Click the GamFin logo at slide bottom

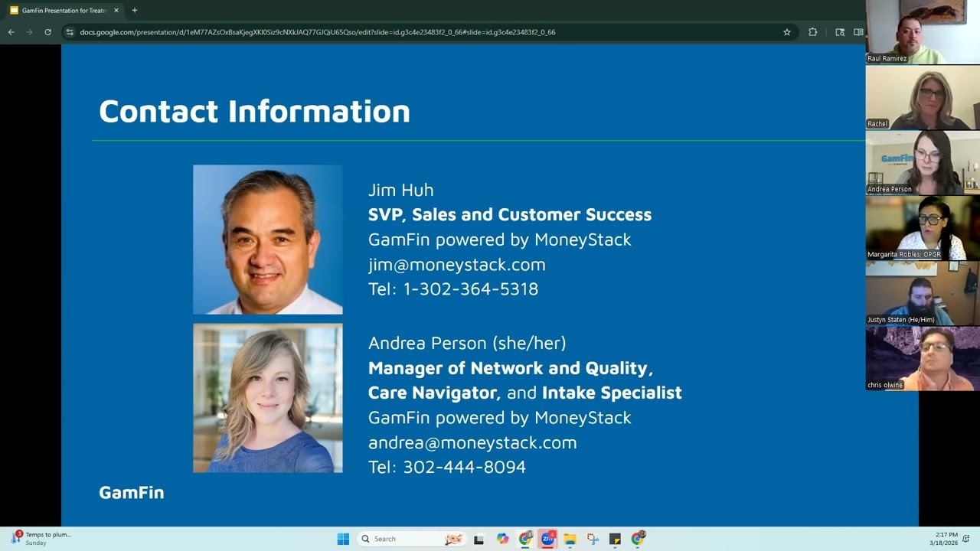(x=132, y=493)
